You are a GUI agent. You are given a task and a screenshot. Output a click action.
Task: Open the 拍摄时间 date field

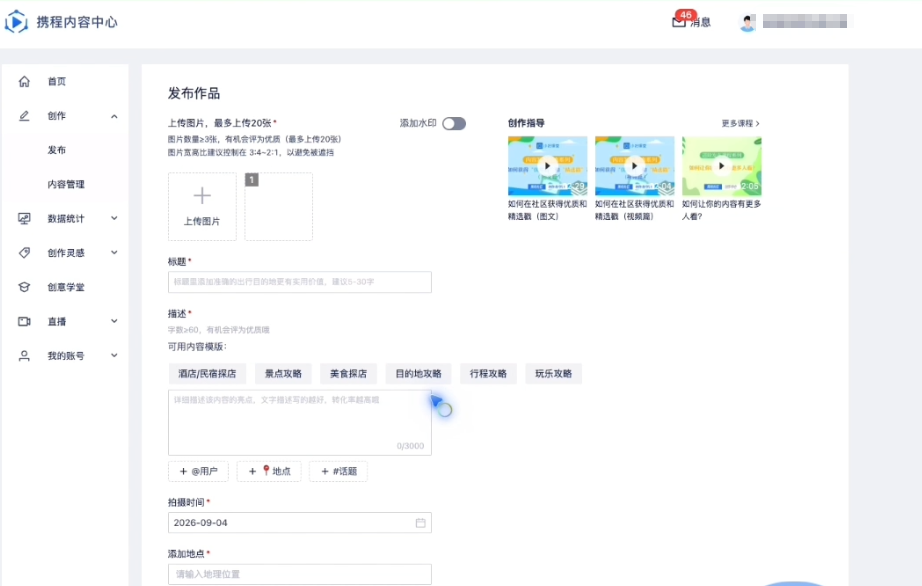[x=300, y=523]
